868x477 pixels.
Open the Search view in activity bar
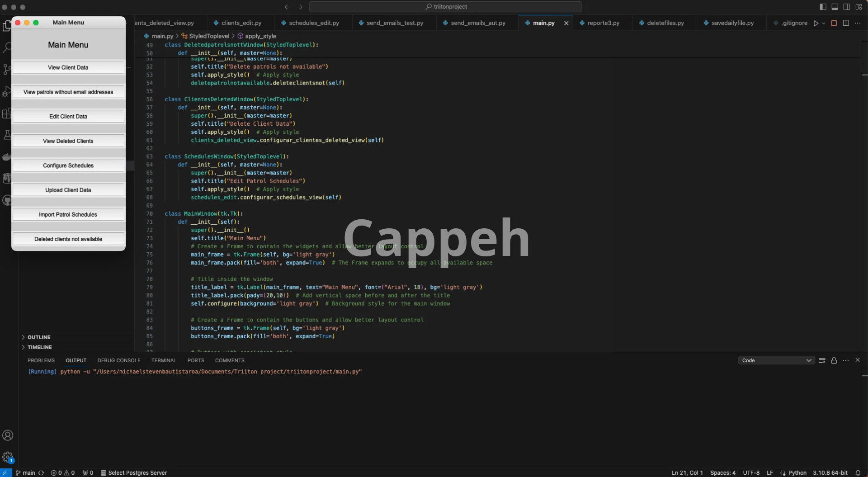(x=7, y=47)
